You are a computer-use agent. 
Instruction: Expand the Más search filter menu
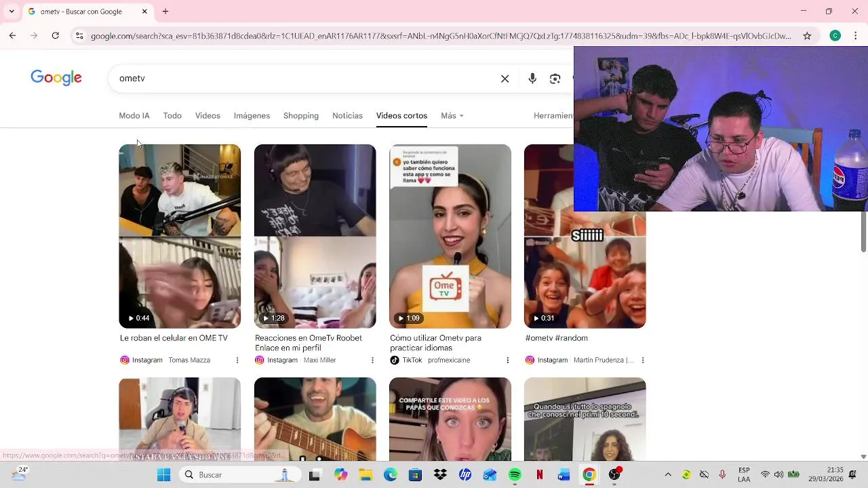[x=452, y=116]
